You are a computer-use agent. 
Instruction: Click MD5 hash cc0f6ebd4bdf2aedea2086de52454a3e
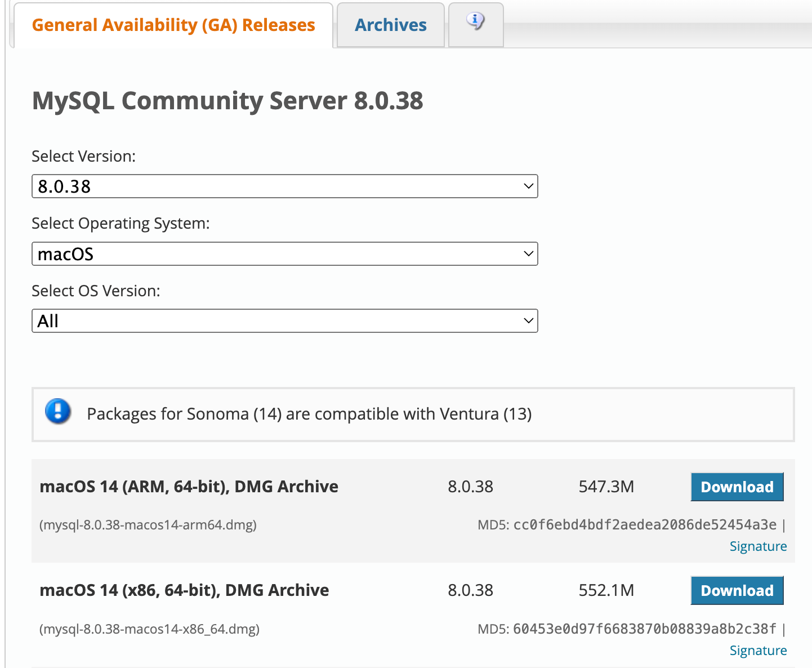[x=645, y=525]
